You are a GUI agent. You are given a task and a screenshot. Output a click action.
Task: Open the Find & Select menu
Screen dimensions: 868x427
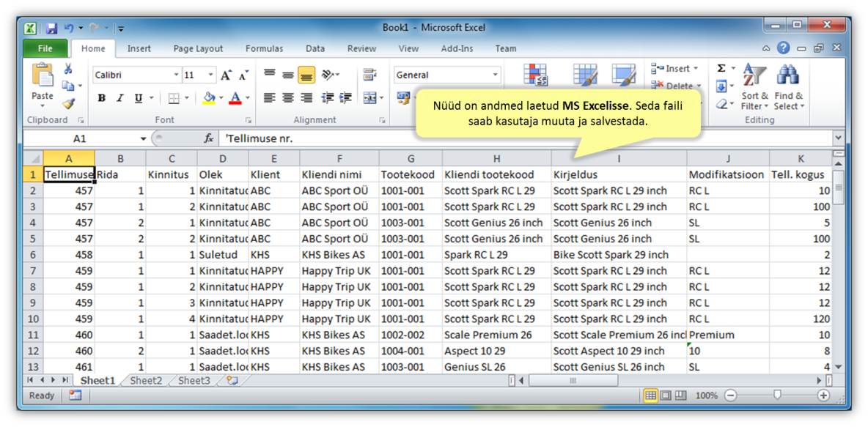tap(789, 86)
